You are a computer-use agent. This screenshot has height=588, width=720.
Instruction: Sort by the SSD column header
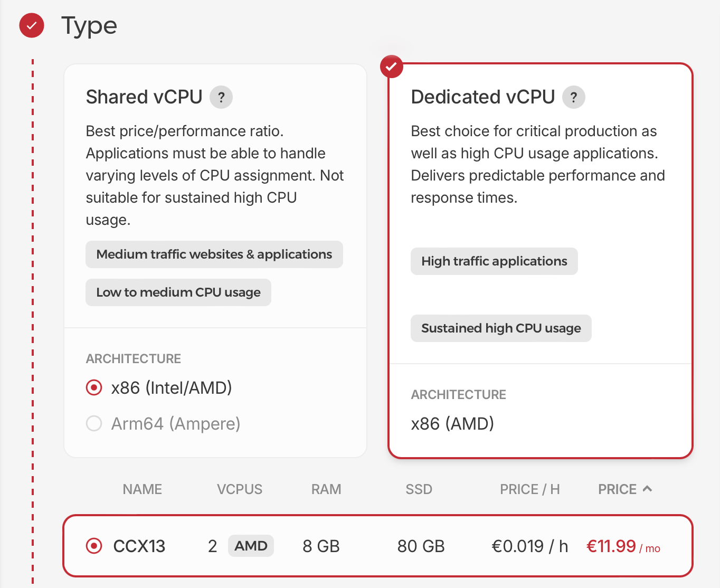419,489
